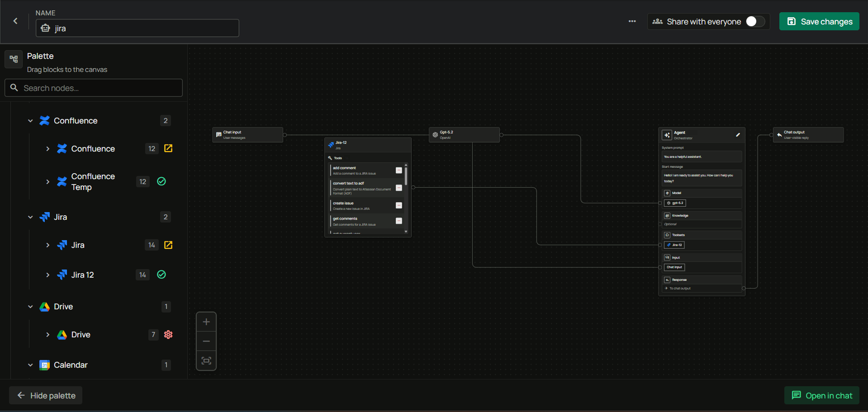Click scroll down arrow in tools list
Screen dimensions: 868x412
pyautogui.click(x=406, y=232)
